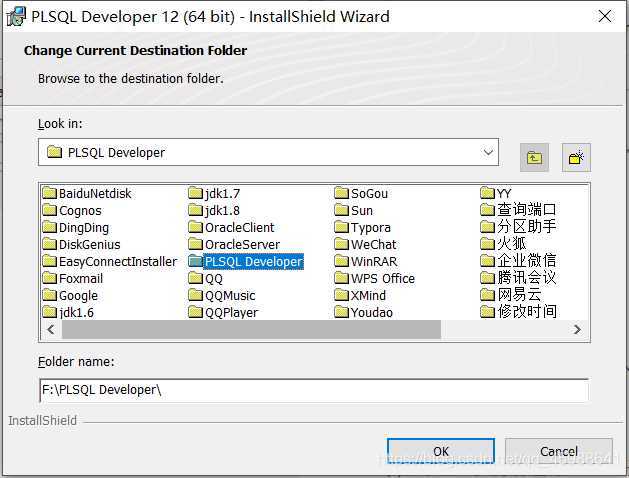Click the 分区助手 folder name
The image size is (629, 478).
[527, 227]
